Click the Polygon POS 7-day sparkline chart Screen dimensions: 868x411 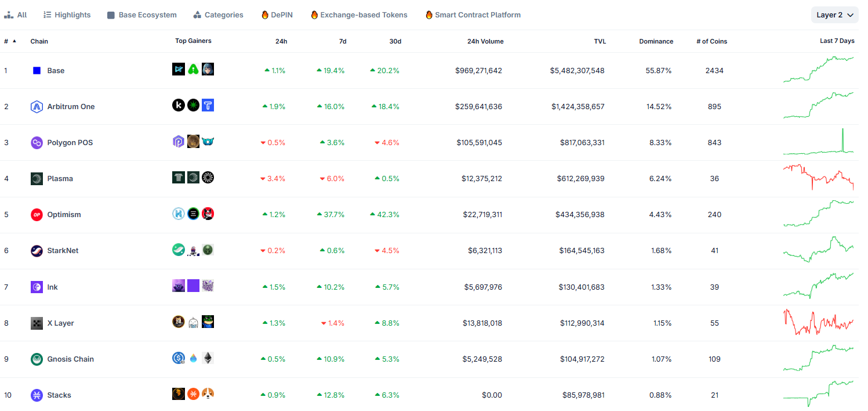click(x=818, y=142)
